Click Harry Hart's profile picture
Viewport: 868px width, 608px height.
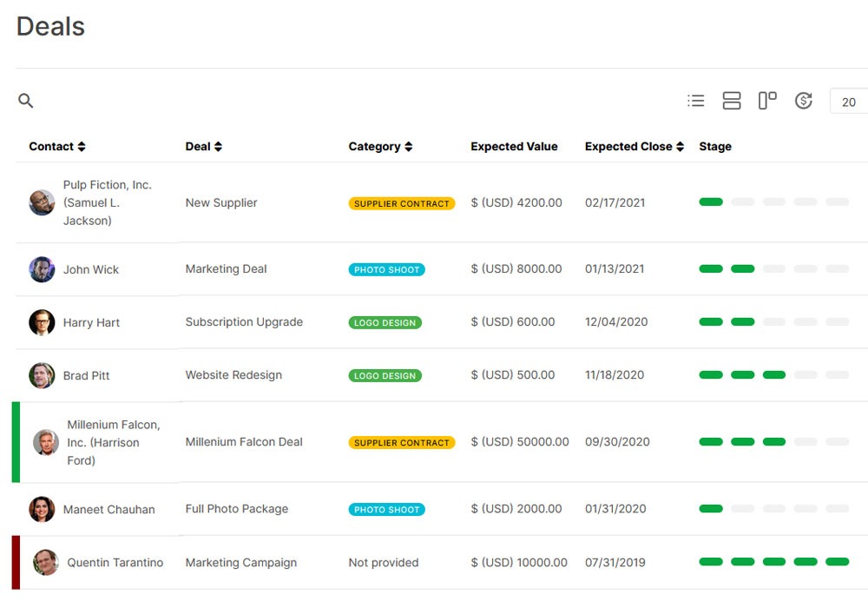tap(42, 322)
